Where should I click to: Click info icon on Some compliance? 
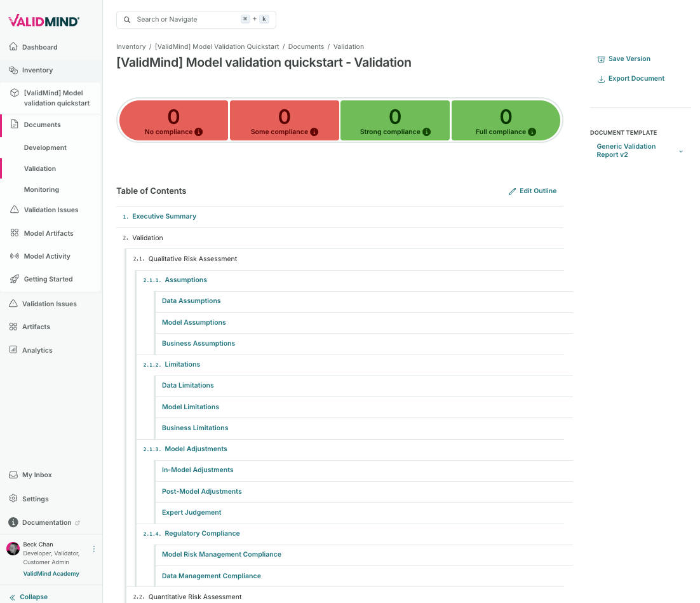point(314,132)
